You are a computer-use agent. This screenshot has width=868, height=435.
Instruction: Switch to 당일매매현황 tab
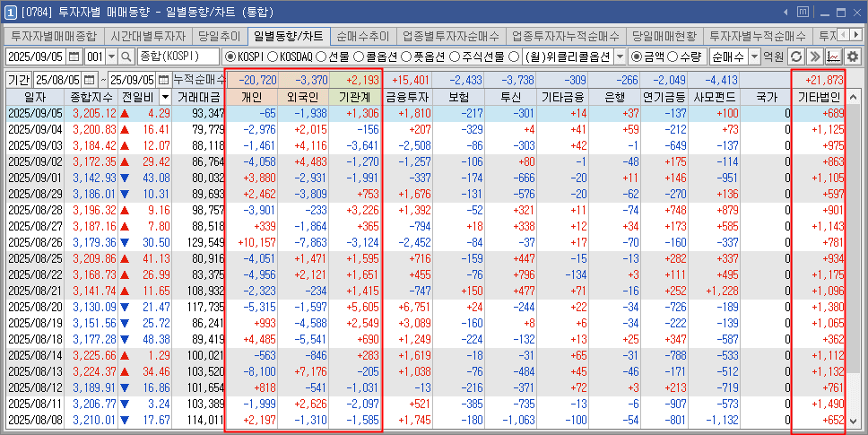[x=664, y=37]
